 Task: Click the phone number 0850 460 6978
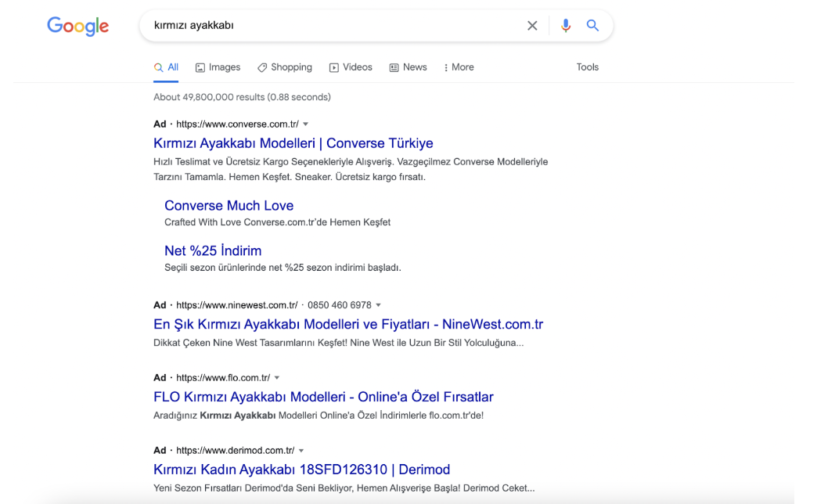[339, 305]
